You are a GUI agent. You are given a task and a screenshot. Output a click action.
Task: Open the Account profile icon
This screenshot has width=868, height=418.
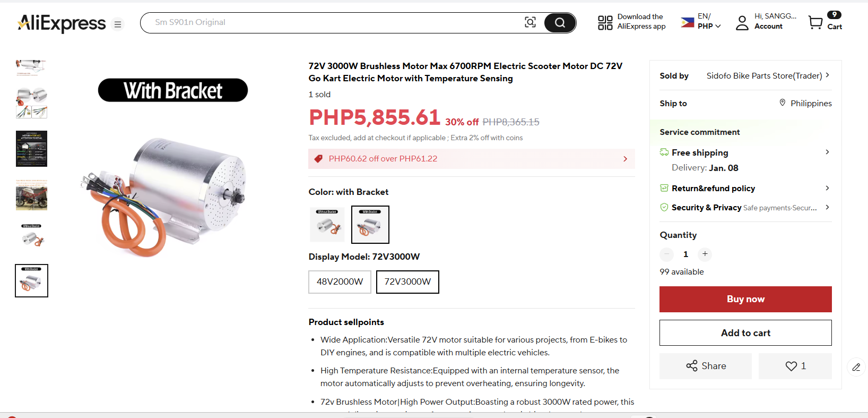pyautogui.click(x=742, y=22)
